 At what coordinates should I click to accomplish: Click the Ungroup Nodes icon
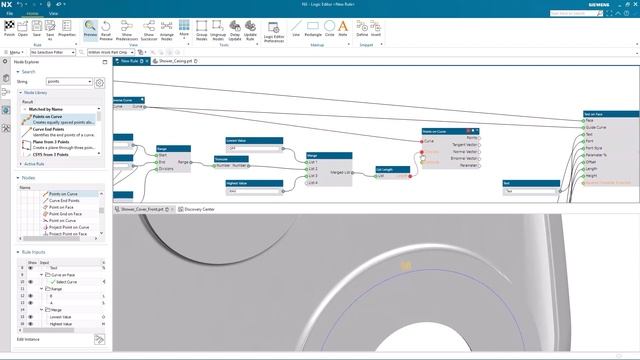pos(218,26)
